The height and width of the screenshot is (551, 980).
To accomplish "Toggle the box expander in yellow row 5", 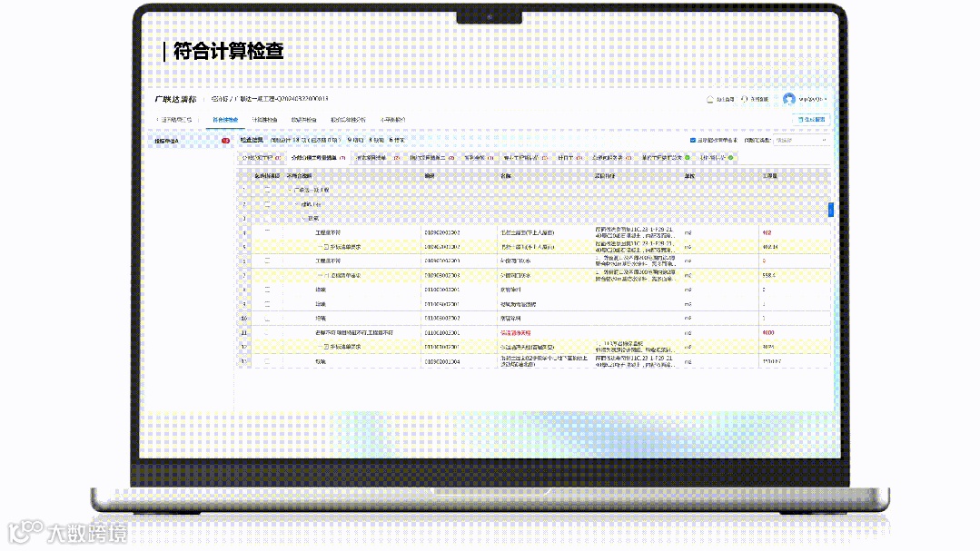I will pos(326,247).
